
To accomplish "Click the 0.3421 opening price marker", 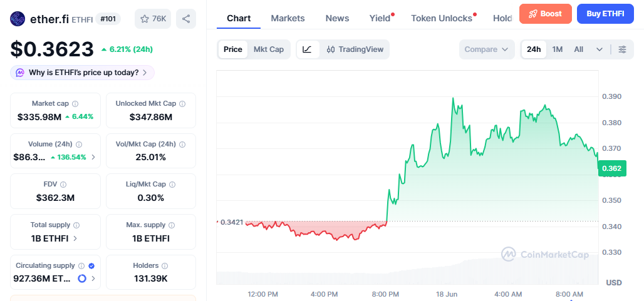I will point(232,222).
